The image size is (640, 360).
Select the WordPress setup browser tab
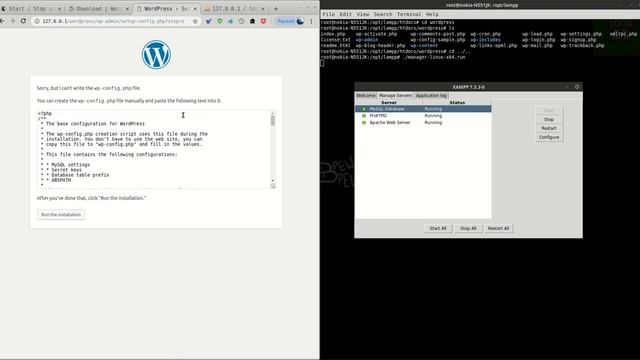pyautogui.click(x=166, y=9)
